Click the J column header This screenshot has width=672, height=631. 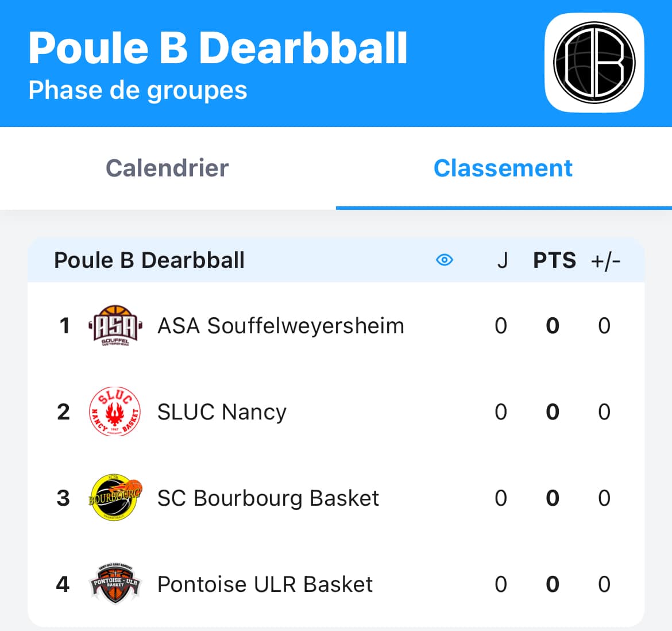coord(502,260)
